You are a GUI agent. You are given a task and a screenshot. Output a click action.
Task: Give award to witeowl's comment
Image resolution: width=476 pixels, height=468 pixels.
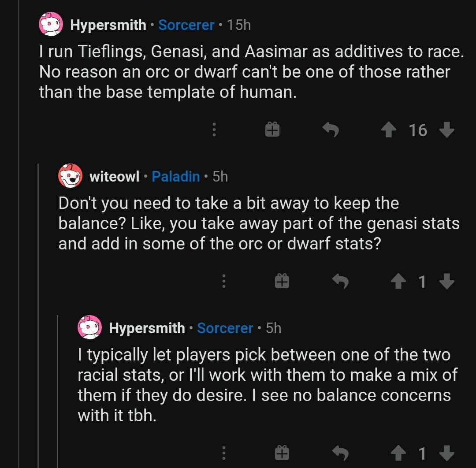pyautogui.click(x=282, y=281)
